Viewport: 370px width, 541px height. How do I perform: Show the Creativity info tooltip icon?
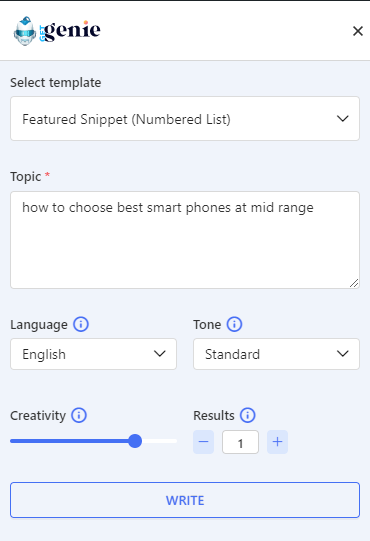(79, 415)
